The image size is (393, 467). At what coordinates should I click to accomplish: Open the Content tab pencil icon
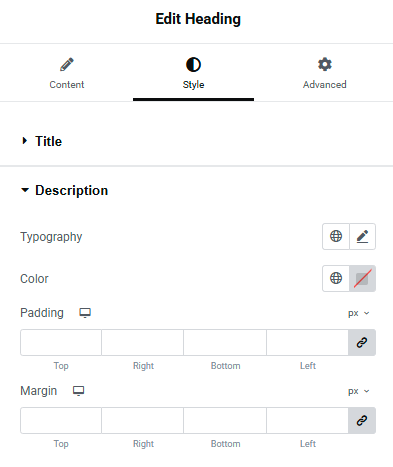pos(67,65)
